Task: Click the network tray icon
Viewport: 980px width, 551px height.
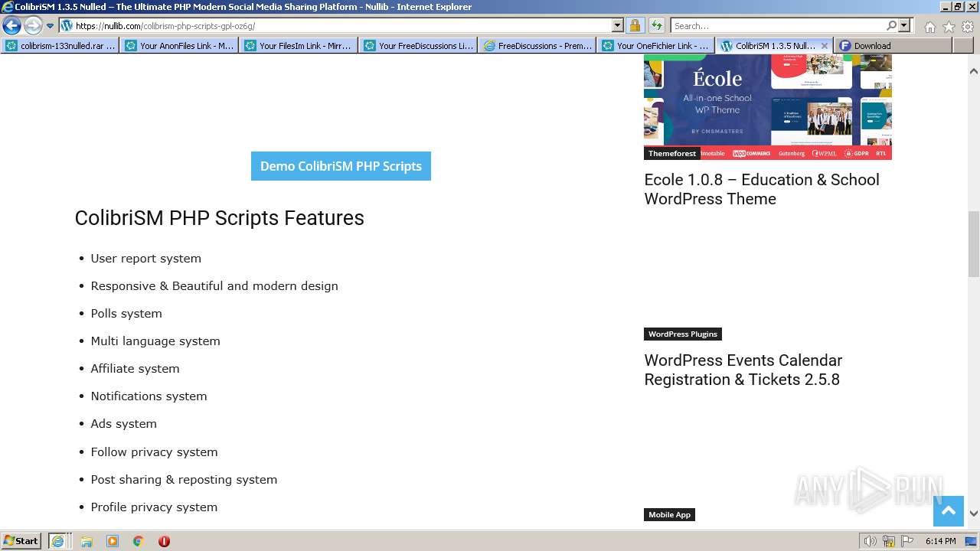Action: 889,541
